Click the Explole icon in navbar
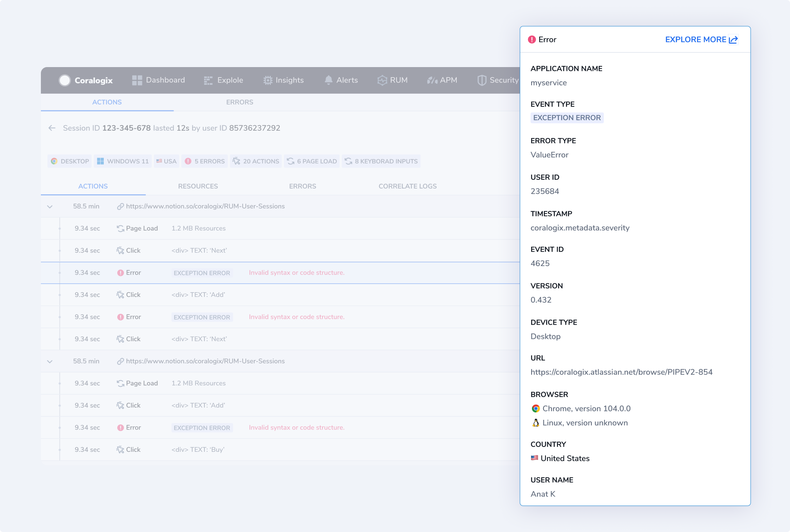790x532 pixels. point(208,80)
